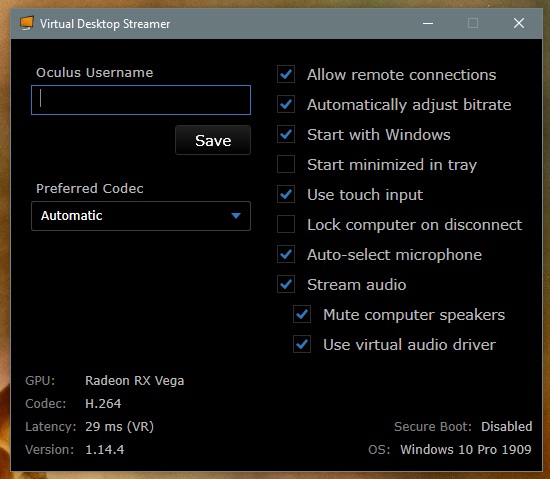The height and width of the screenshot is (479, 550).
Task: Click the Virtual Desktop Streamer app icon
Action: pyautogui.click(x=27, y=23)
